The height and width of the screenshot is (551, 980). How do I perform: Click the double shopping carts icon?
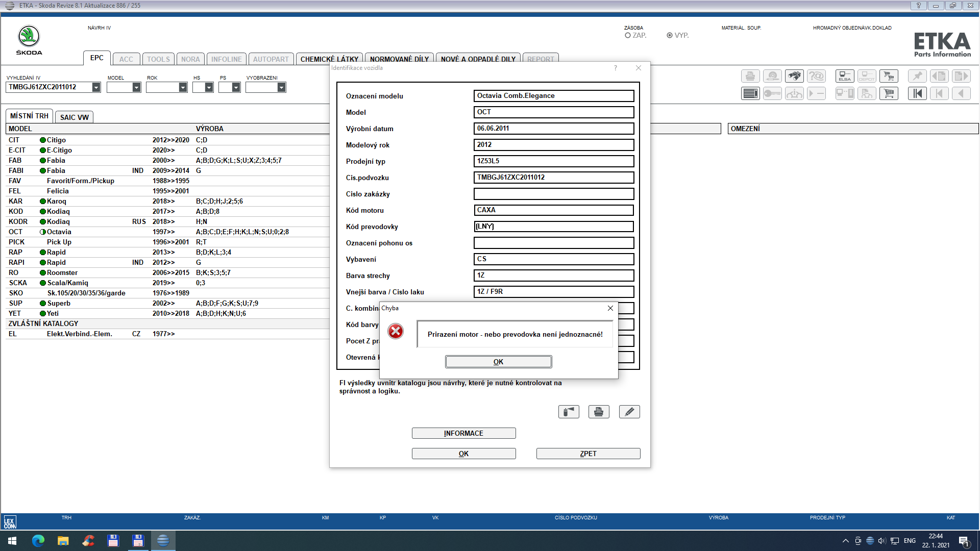pos(889,77)
